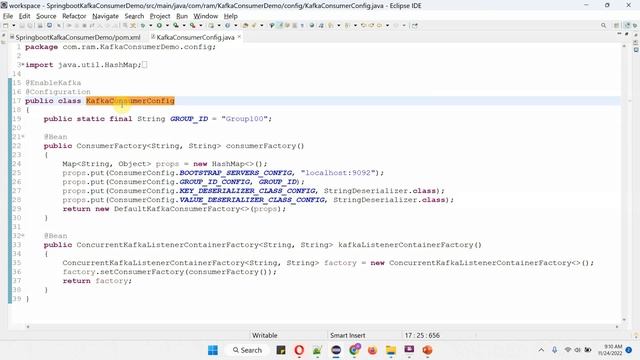Click KEY_DESERIALIZER_CLASS_CONFIG on line 27
The width and height of the screenshot is (640, 360).
247,191
